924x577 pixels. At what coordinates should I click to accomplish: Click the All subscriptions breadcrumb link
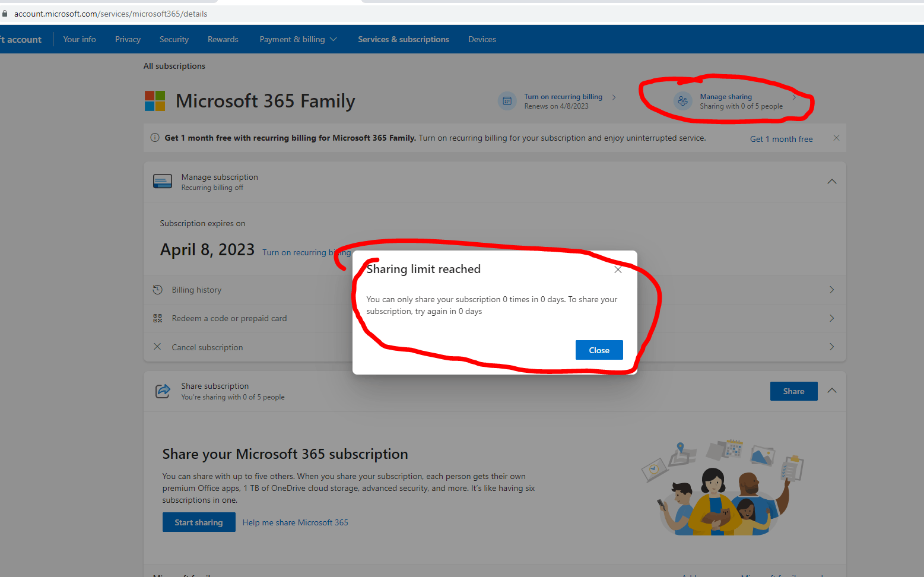coord(174,66)
